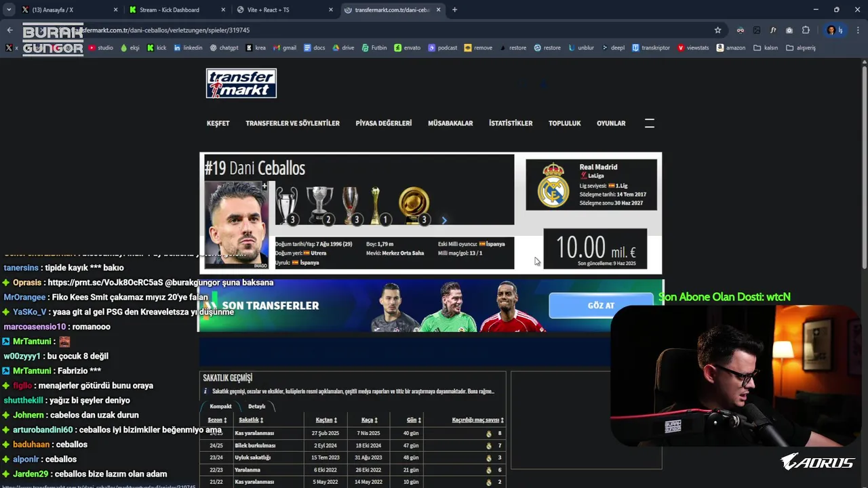Click the Champions League trophy icon
This screenshot has width=868, height=488.
coord(287,205)
